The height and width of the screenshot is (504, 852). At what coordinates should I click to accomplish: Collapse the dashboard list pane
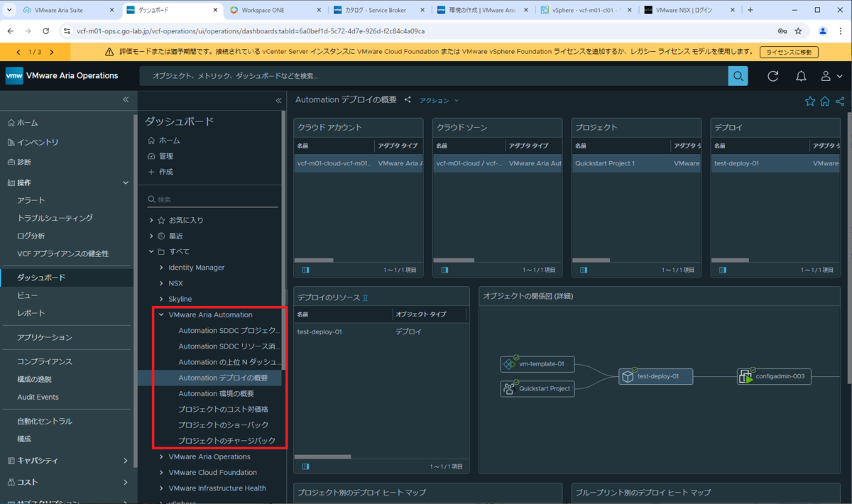click(x=278, y=100)
